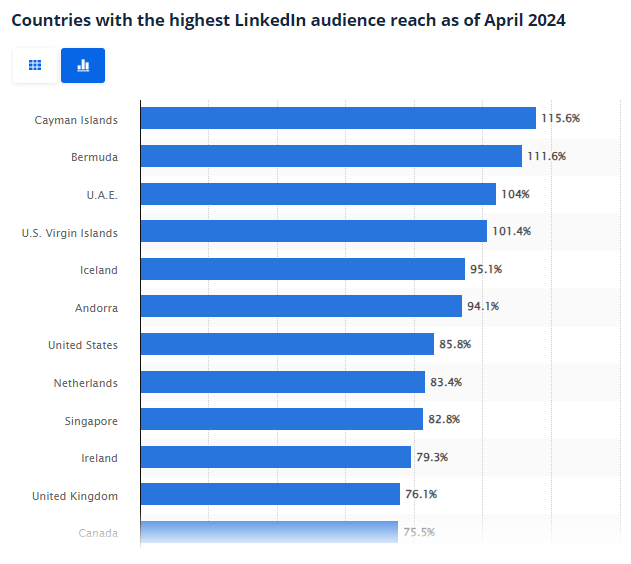Viewport: 631px width, 564px height.
Task: Click the 94.1% value label
Action: pyautogui.click(x=483, y=306)
